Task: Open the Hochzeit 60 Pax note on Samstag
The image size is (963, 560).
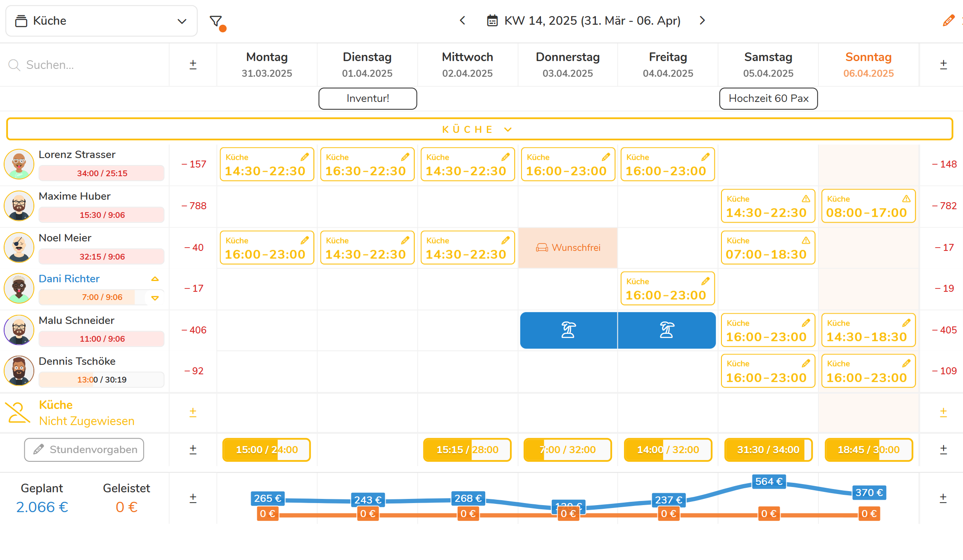Action: pyautogui.click(x=769, y=99)
